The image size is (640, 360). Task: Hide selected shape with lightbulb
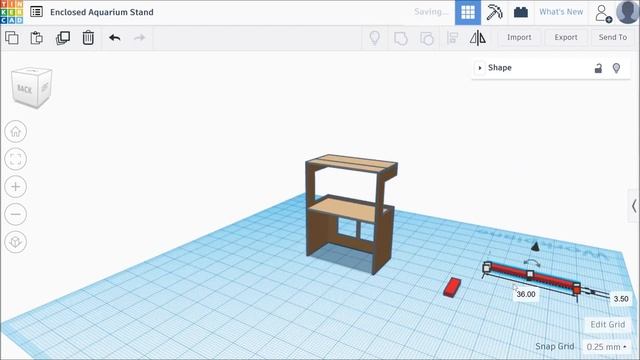tap(616, 68)
